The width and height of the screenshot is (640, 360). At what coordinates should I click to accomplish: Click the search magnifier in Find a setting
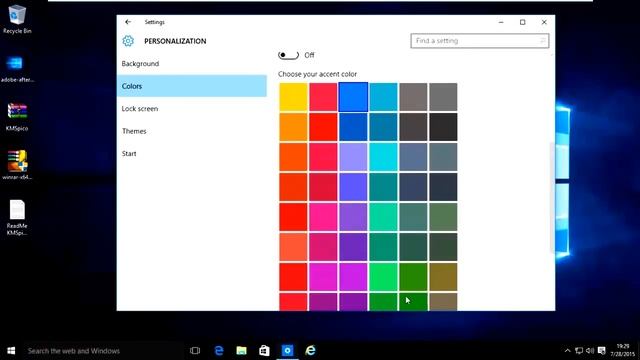click(542, 41)
